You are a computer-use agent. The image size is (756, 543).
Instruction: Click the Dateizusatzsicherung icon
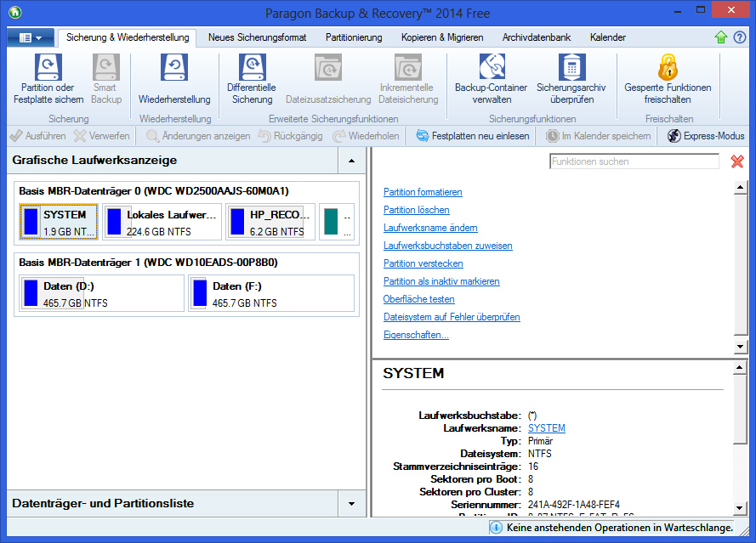(x=328, y=67)
